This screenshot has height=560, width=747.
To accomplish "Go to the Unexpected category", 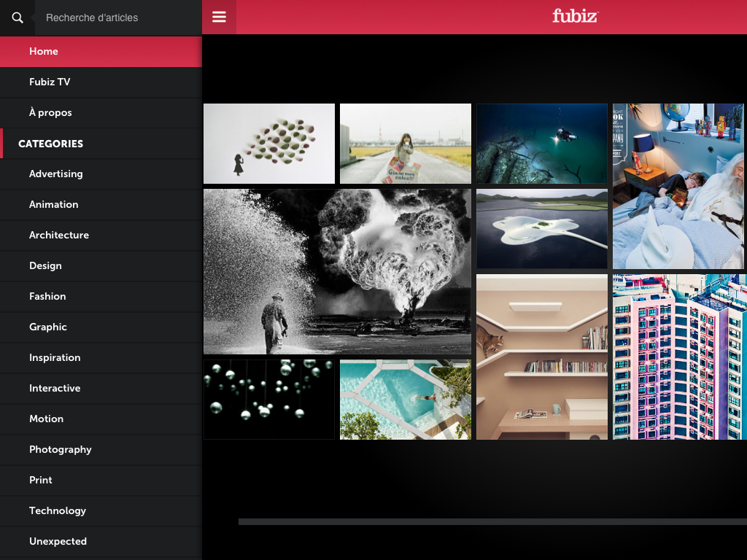I will coord(58,541).
